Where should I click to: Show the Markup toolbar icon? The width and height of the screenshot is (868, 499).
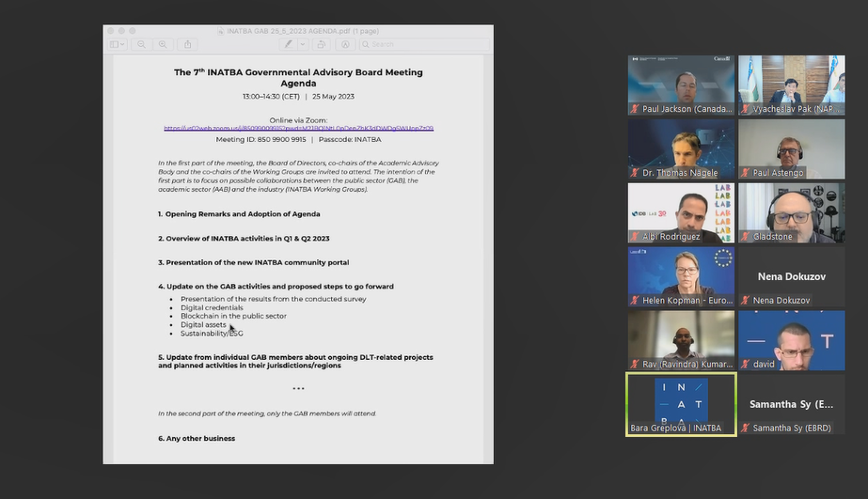point(345,44)
